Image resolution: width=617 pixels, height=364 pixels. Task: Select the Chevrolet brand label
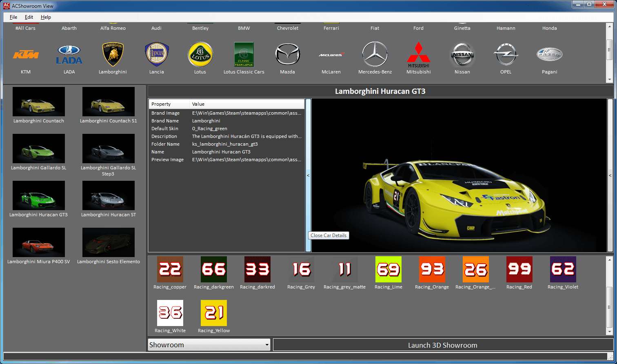click(x=288, y=28)
